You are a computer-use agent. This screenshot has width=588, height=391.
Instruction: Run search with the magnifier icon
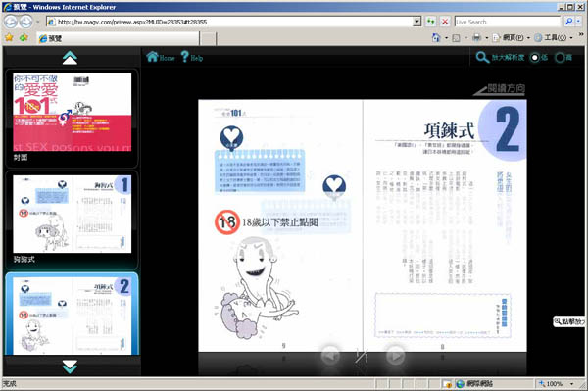568,22
